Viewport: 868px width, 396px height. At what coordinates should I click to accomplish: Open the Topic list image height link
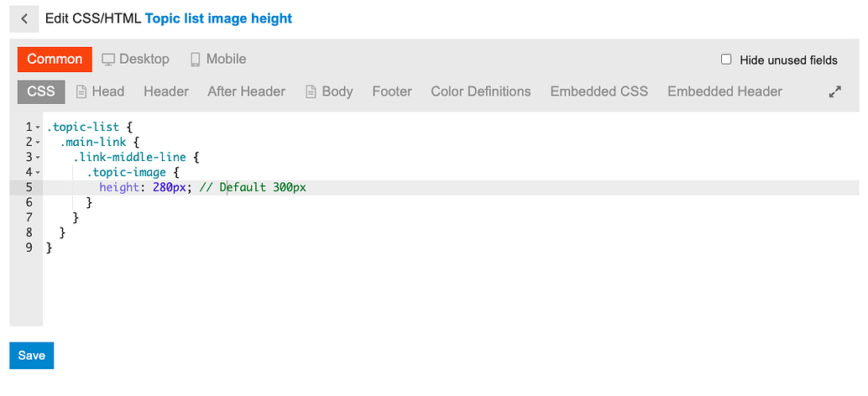(219, 18)
